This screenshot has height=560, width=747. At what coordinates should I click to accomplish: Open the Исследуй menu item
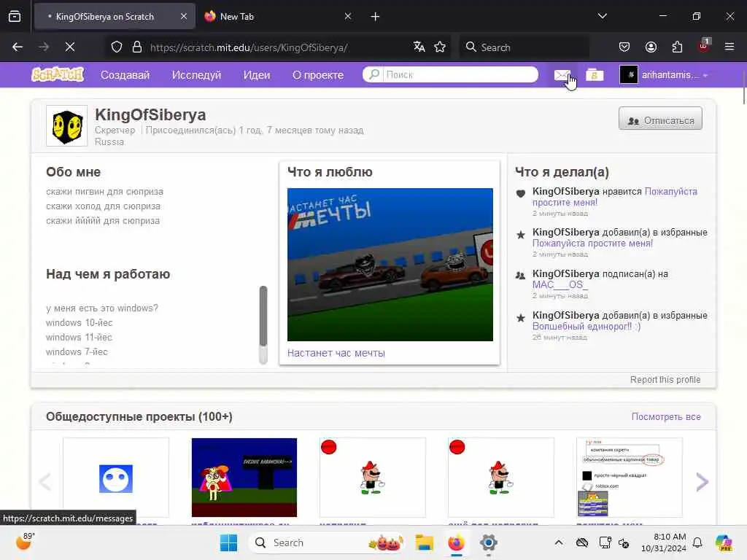pyautogui.click(x=196, y=75)
